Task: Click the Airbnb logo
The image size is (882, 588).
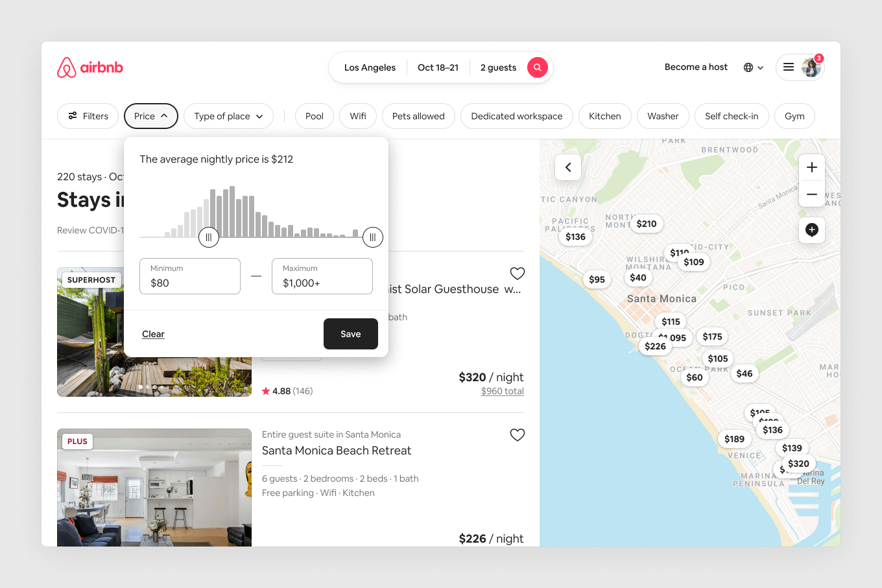Action: (90, 67)
